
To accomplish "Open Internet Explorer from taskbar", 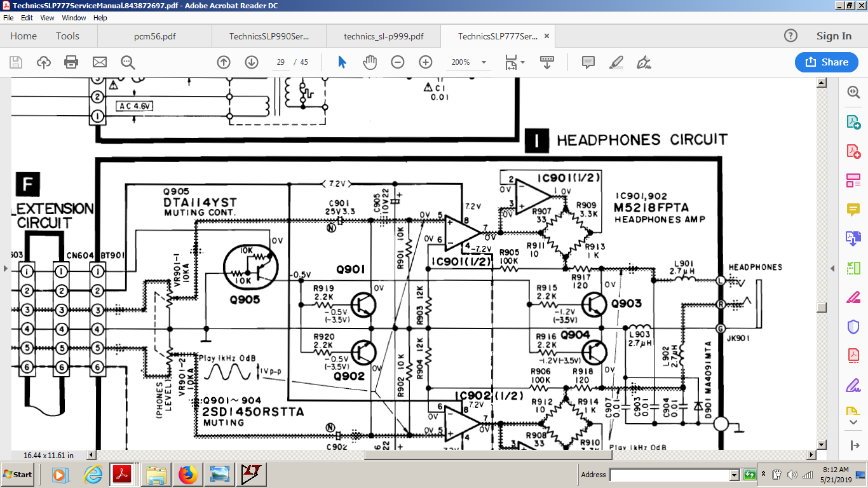I will click(93, 474).
